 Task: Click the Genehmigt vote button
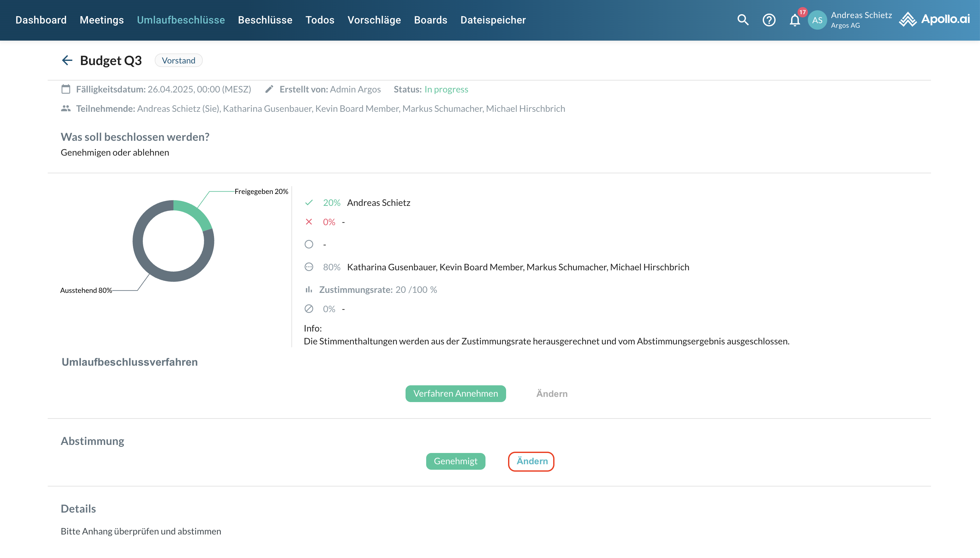(x=456, y=461)
